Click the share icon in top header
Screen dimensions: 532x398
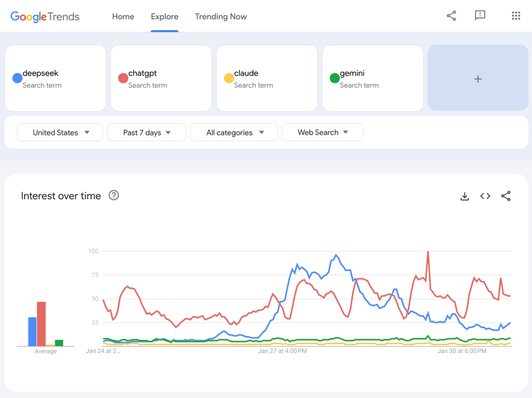[451, 16]
